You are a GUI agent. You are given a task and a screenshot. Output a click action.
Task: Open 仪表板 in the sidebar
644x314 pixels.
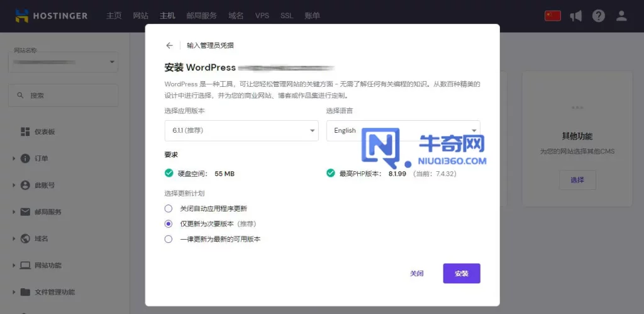45,132
